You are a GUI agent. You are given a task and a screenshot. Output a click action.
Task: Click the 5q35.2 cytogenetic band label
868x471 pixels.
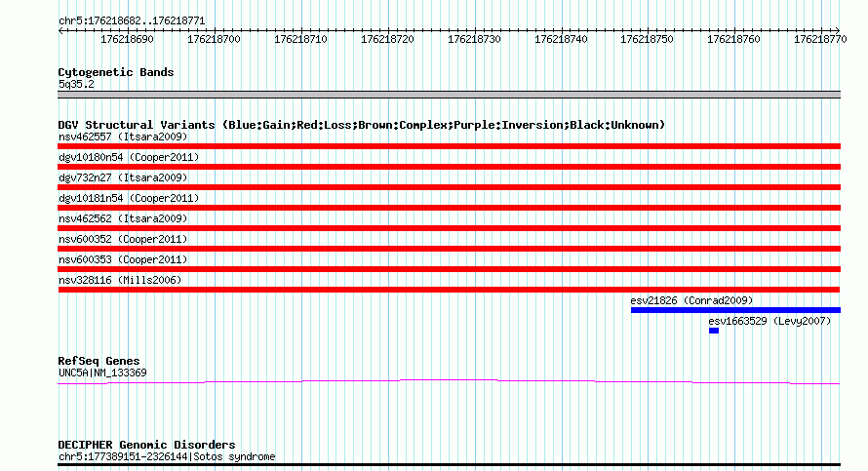[76, 84]
